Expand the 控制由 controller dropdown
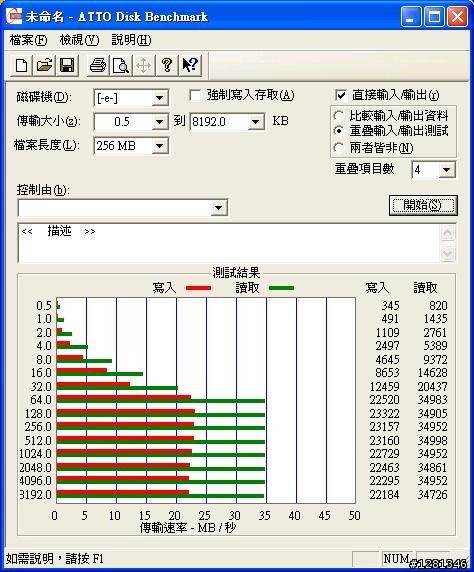This screenshot has height=572, width=474. (x=219, y=208)
